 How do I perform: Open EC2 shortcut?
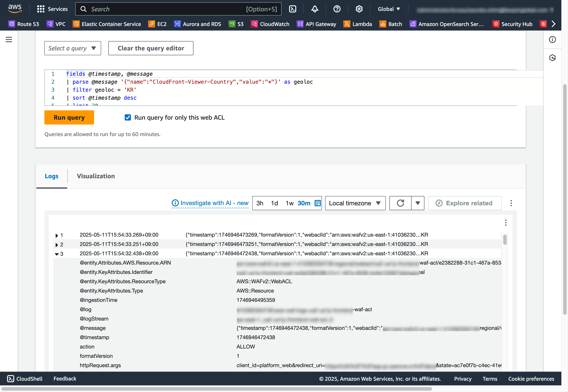157,24
